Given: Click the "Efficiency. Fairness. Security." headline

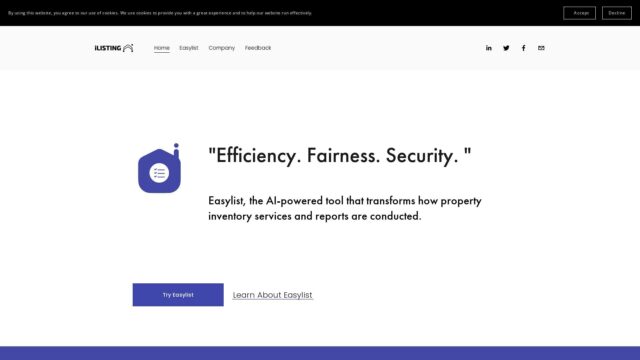Looking at the screenshot, I should (340, 156).
